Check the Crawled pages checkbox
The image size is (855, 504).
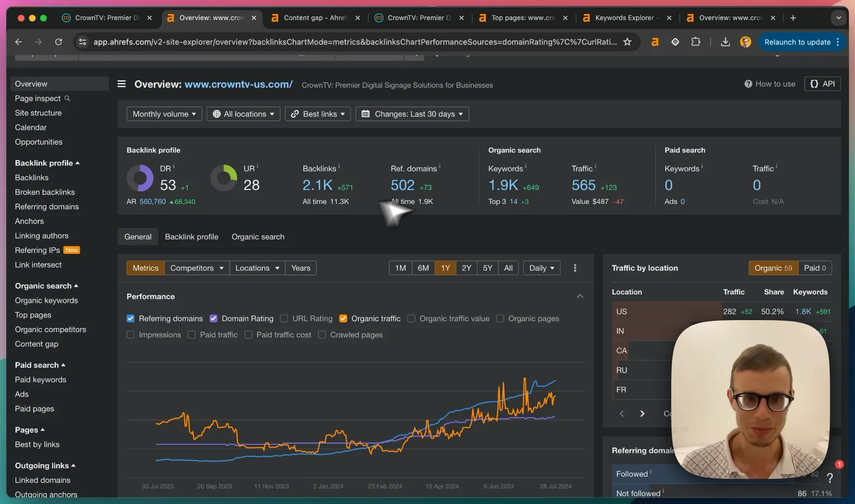(322, 335)
